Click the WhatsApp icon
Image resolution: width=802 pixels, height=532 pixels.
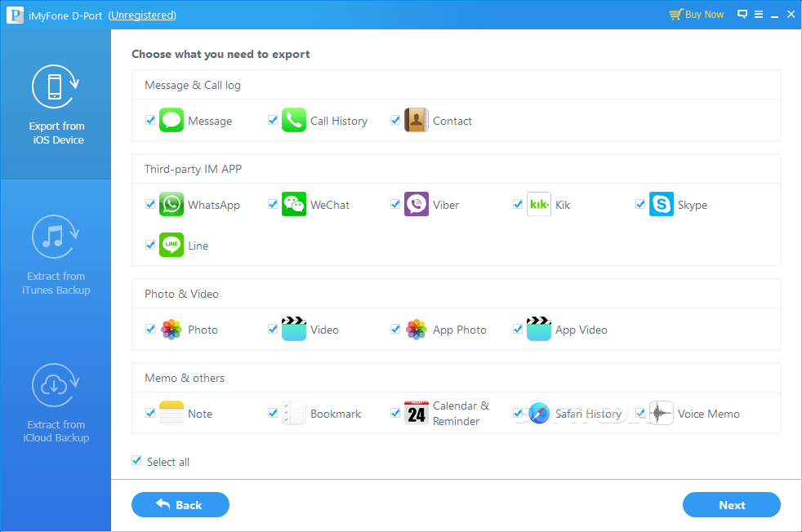point(172,205)
